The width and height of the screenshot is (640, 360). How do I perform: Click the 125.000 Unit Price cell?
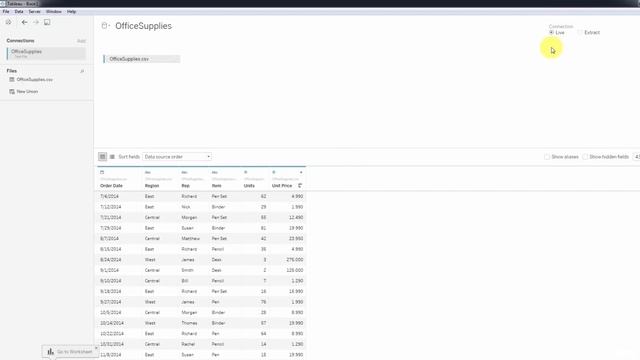[x=294, y=270]
